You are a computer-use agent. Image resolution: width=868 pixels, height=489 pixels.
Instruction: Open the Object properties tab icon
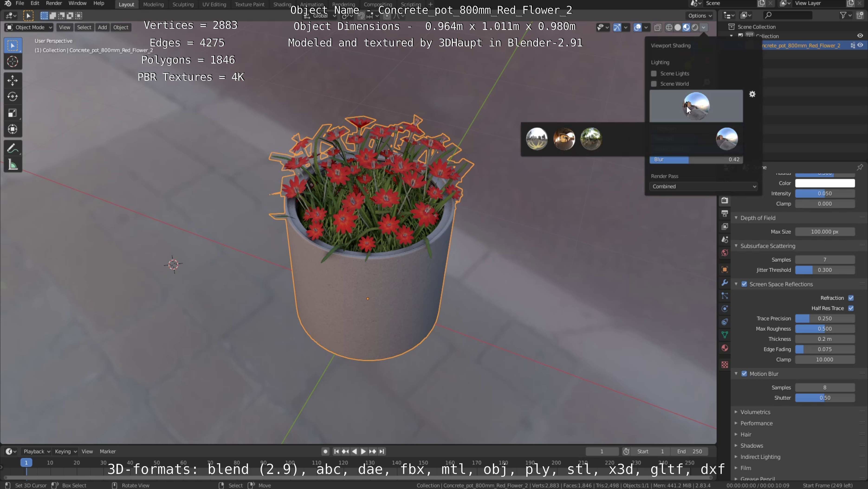(725, 270)
